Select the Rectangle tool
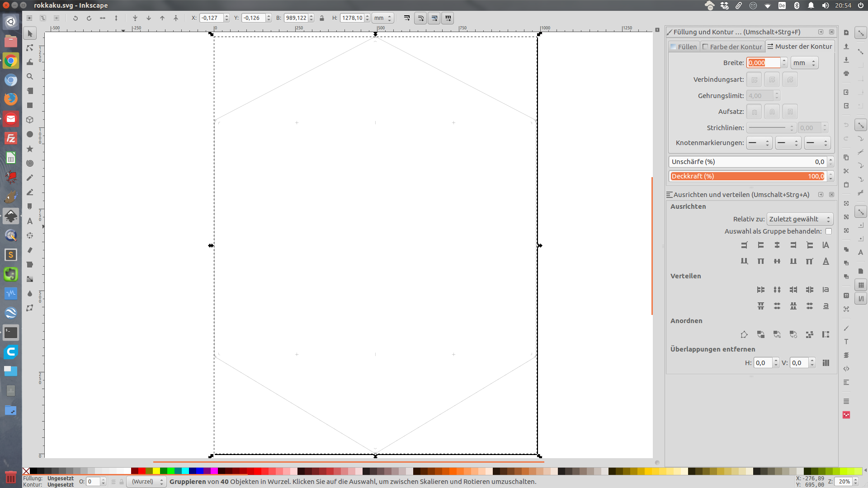 [x=30, y=105]
